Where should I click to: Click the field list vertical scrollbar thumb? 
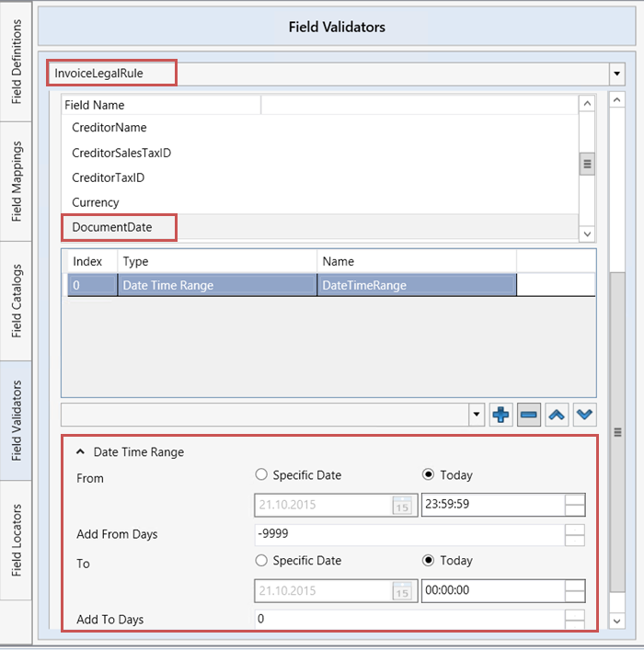pyautogui.click(x=587, y=164)
